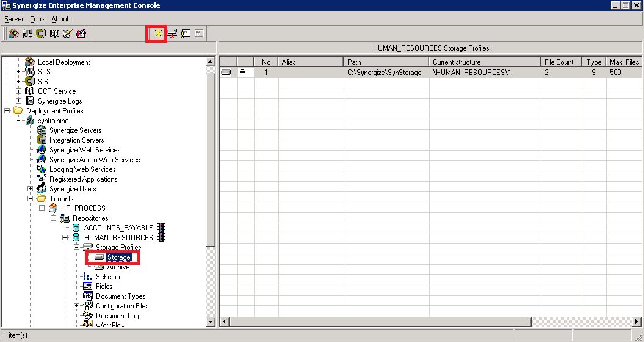This screenshot has height=342, width=644.
Task: Click the C:\Synergize\SynStorage path cell
Action: (386, 73)
